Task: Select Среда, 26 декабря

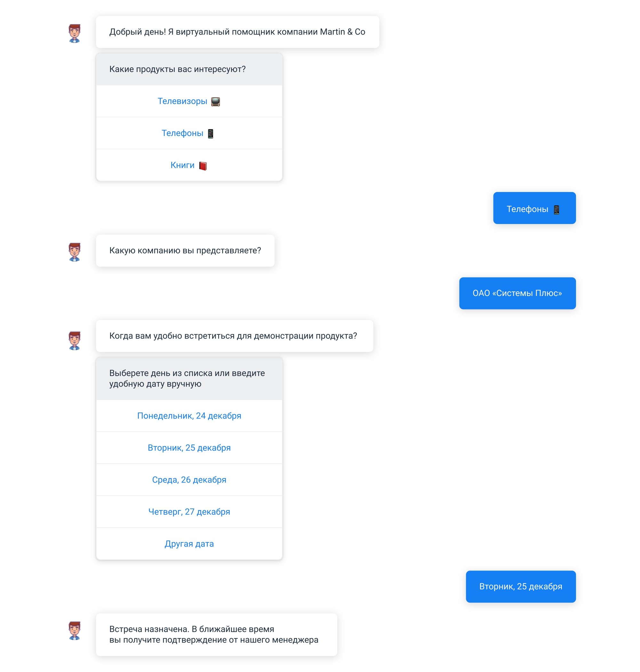Action: pos(189,480)
